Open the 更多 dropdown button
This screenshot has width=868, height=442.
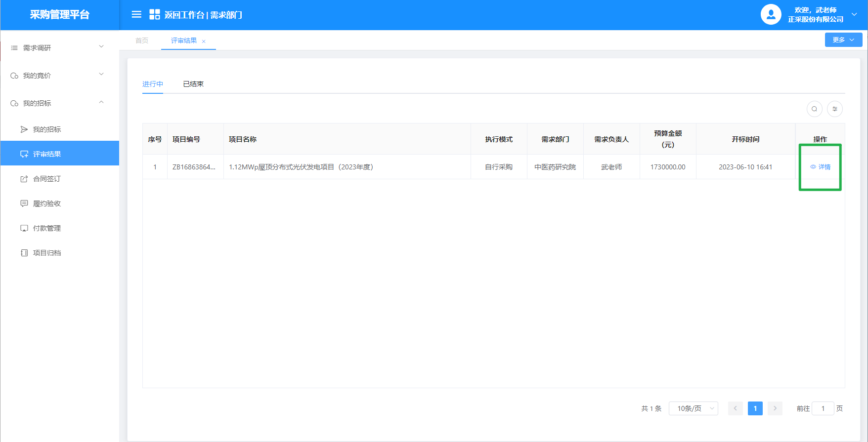[x=843, y=40]
